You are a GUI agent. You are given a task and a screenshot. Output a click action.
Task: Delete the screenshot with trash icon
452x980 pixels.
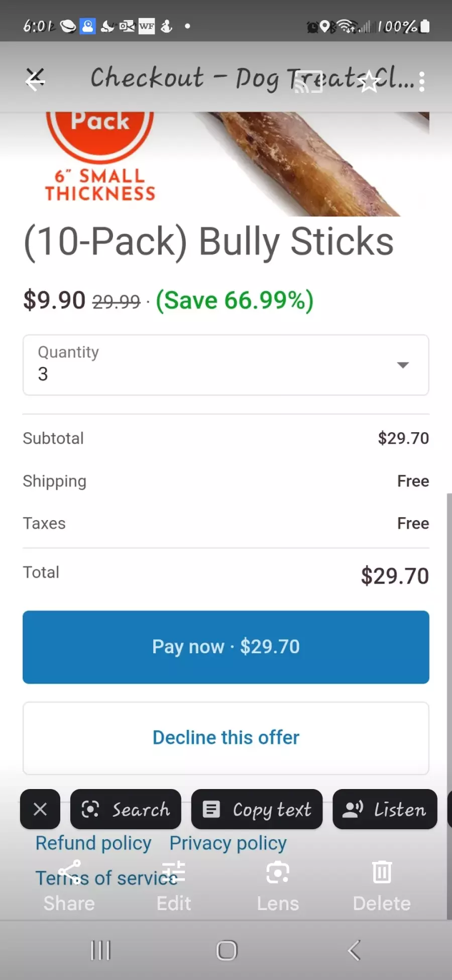pyautogui.click(x=382, y=887)
